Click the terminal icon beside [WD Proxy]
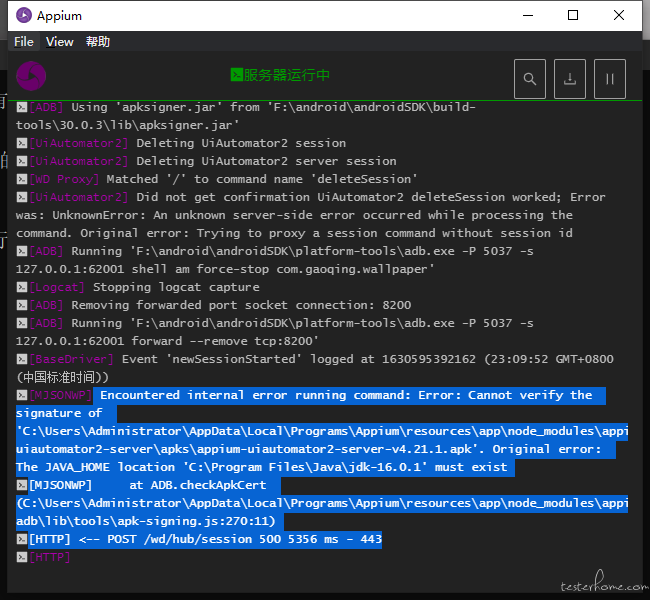 [x=22, y=179]
